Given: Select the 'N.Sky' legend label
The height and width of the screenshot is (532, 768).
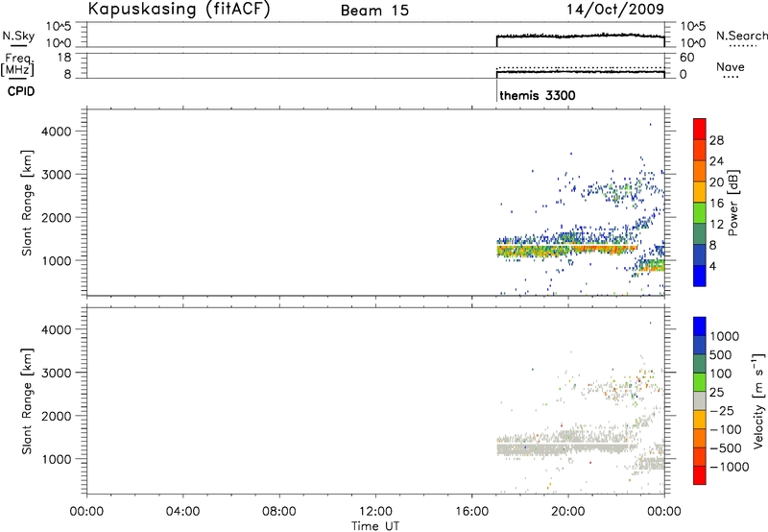Looking at the screenshot, I should [18, 36].
